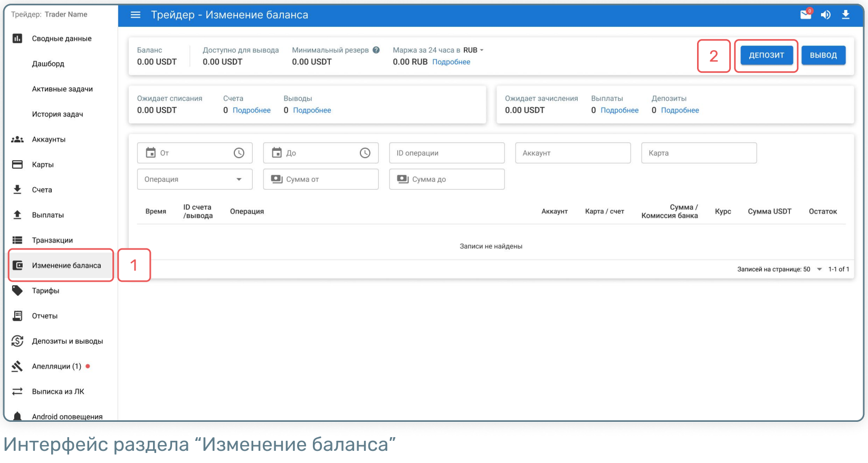Open Апелляции (1) in the sidebar
This screenshot has width=868, height=463.
point(56,366)
